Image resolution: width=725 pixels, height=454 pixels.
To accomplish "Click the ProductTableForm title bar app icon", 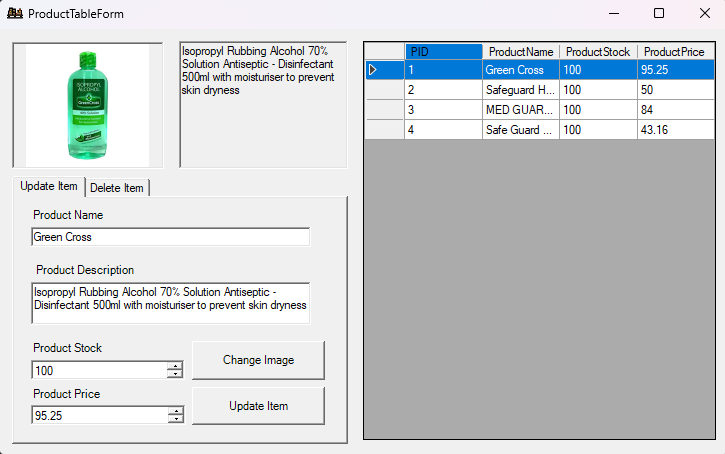I will (14, 14).
